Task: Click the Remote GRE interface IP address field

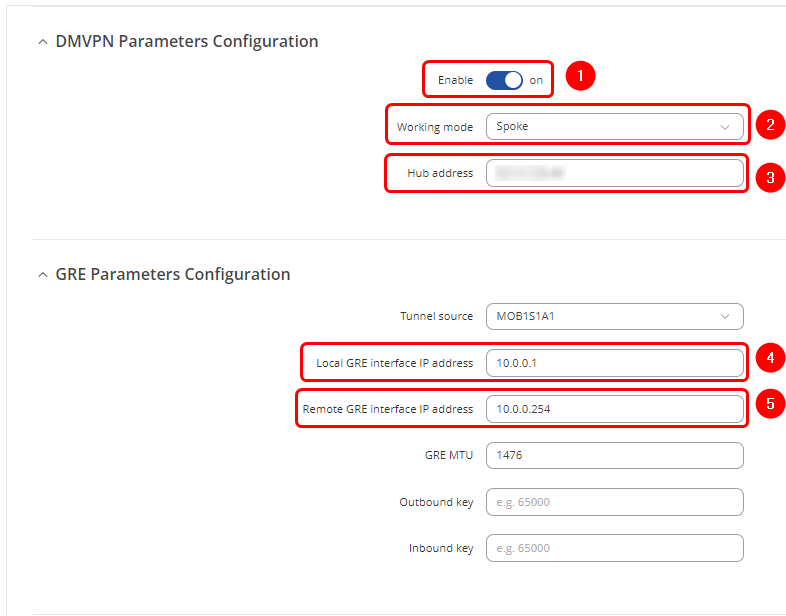Action: 614,409
